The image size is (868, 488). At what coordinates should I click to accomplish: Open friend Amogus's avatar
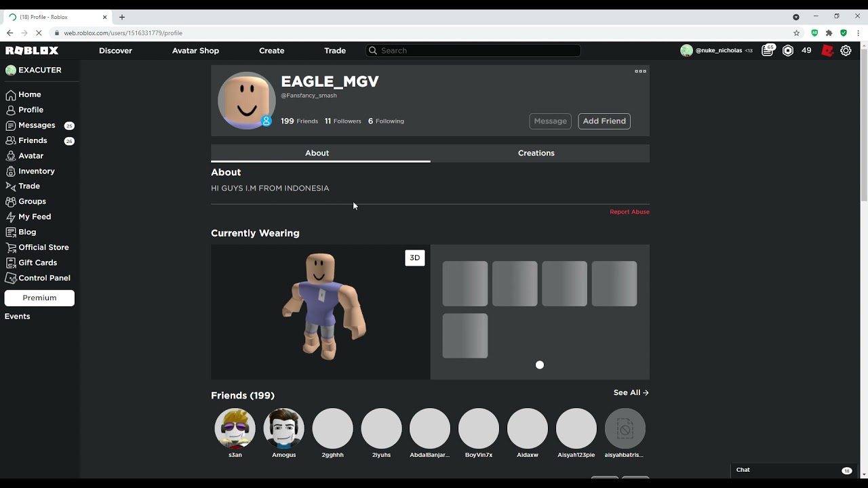click(x=284, y=428)
